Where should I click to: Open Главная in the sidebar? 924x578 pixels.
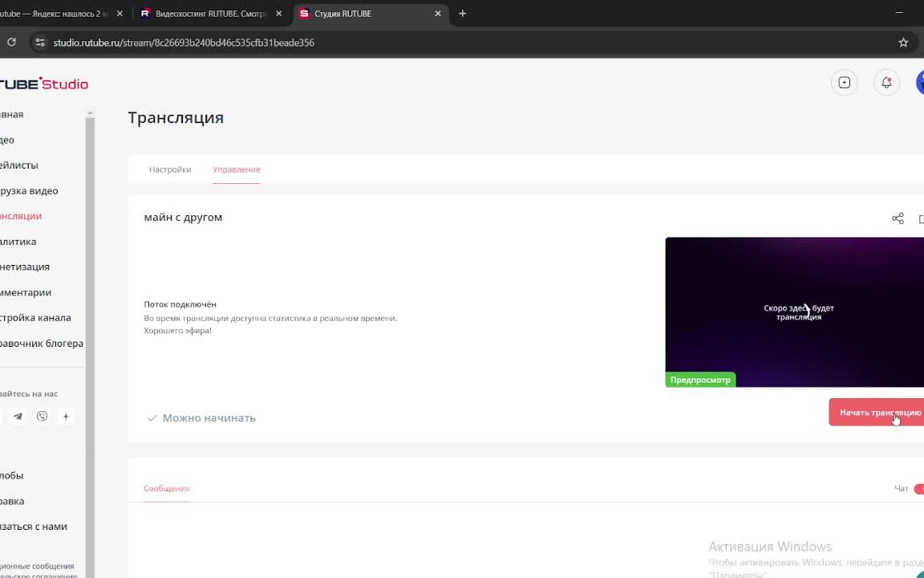coord(12,115)
